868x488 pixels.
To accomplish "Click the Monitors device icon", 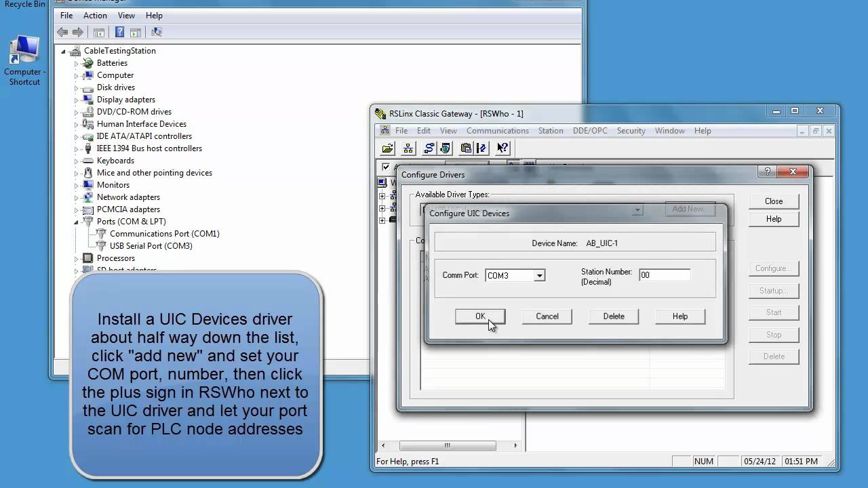I will [88, 185].
